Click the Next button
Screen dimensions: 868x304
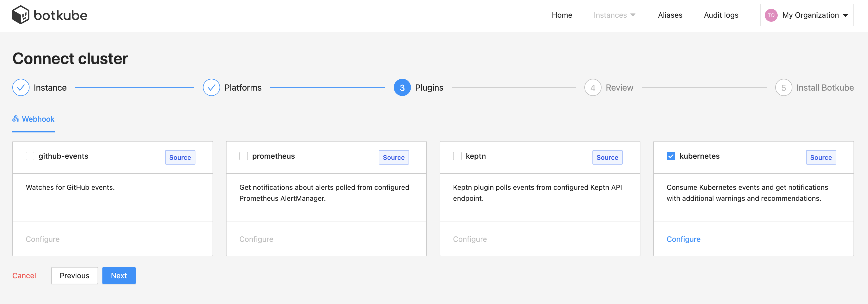click(119, 276)
